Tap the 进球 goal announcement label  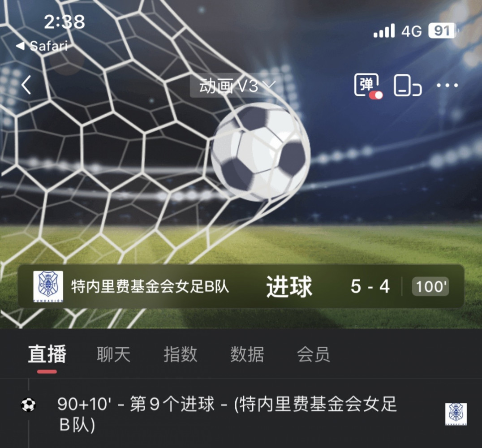click(289, 287)
